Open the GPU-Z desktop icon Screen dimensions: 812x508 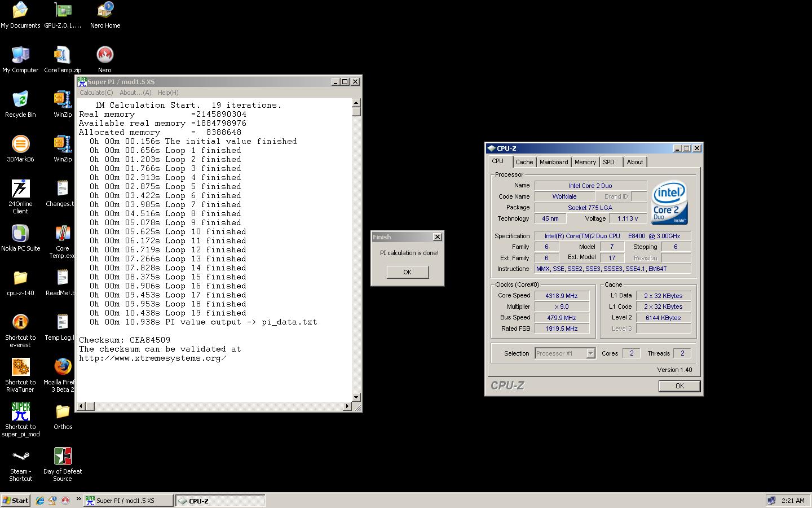pos(63,15)
